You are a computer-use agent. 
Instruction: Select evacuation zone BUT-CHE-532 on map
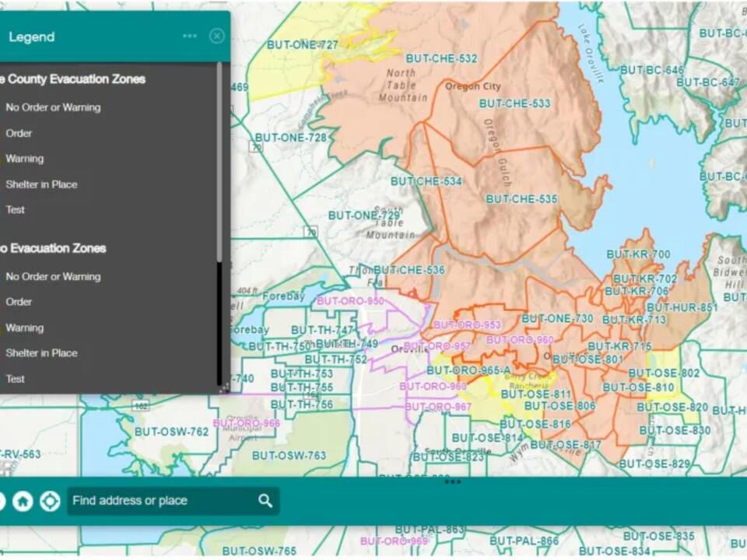(x=441, y=58)
